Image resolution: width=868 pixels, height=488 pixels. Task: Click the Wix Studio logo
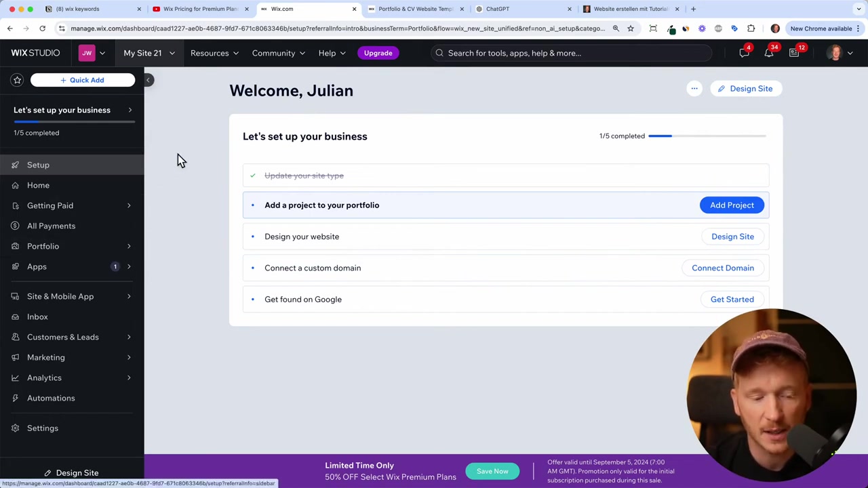(35, 53)
